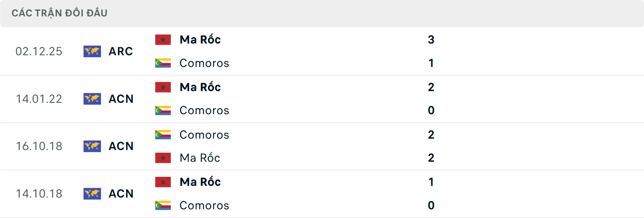Click Comoros flag in 14.10.18 match
Image resolution: width=644 pixels, height=218 pixels.
163,205
